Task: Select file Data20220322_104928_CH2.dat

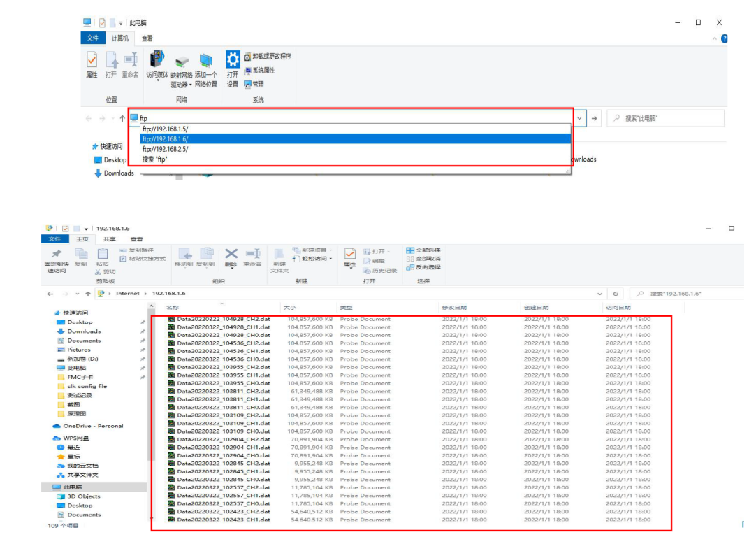Action: pos(223,319)
